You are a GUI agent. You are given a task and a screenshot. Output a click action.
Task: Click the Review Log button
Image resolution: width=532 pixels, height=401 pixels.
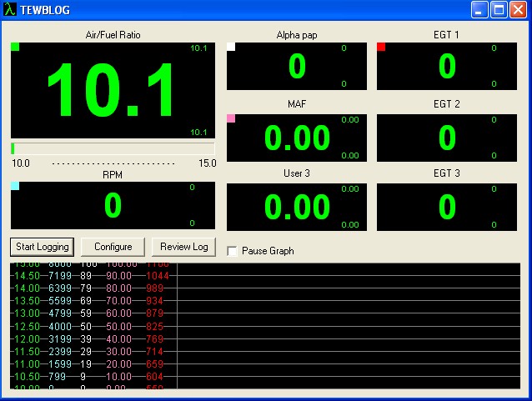183,247
